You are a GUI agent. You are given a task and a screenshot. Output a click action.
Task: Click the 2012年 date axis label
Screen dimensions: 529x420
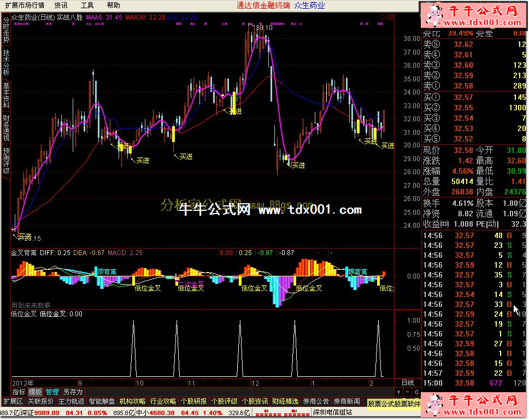point(23,383)
